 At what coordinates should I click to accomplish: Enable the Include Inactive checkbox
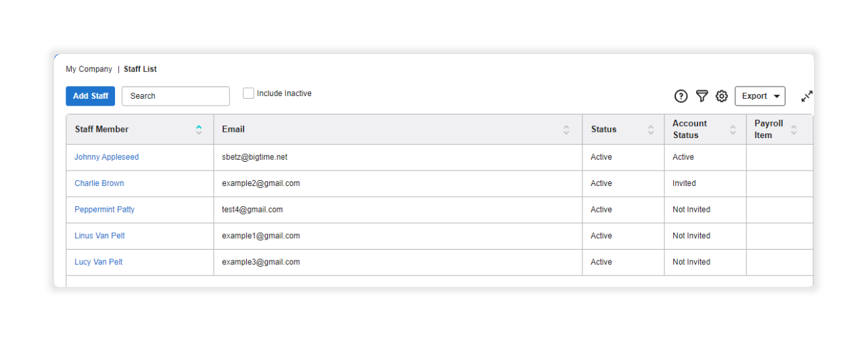coord(248,93)
